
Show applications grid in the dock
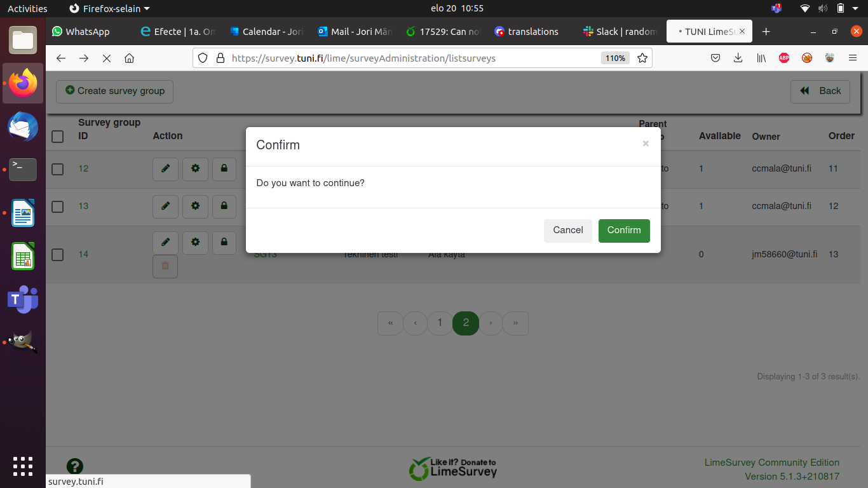(x=23, y=466)
